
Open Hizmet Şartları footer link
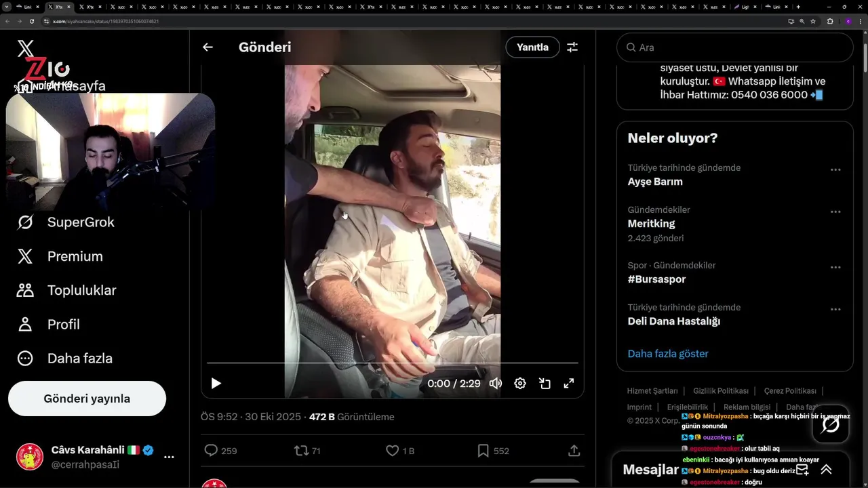coord(652,391)
